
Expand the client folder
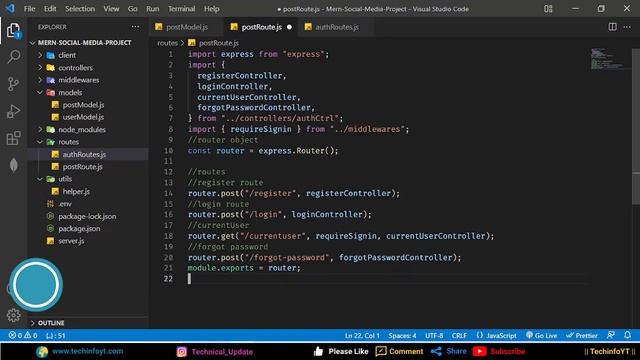pos(40,55)
